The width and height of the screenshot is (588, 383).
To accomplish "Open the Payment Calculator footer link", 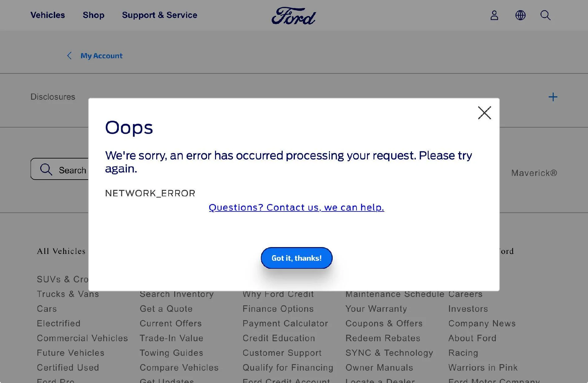I will [285, 323].
